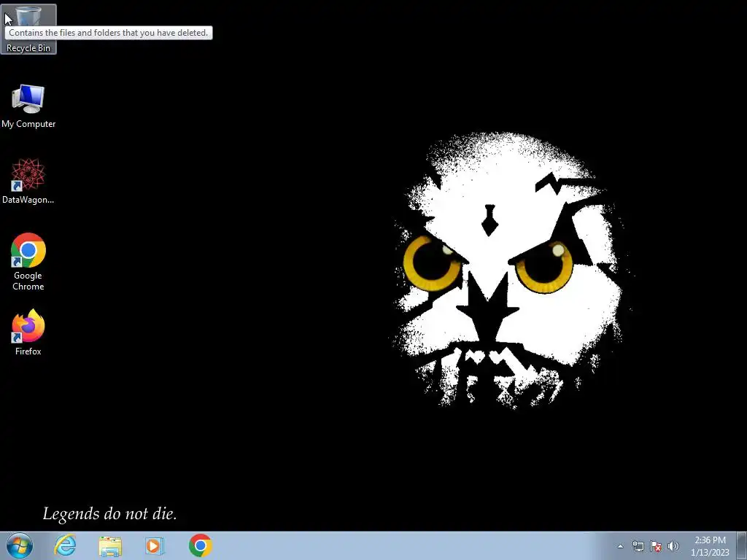
Task: Open the network status tray icon
Action: pyautogui.click(x=638, y=546)
